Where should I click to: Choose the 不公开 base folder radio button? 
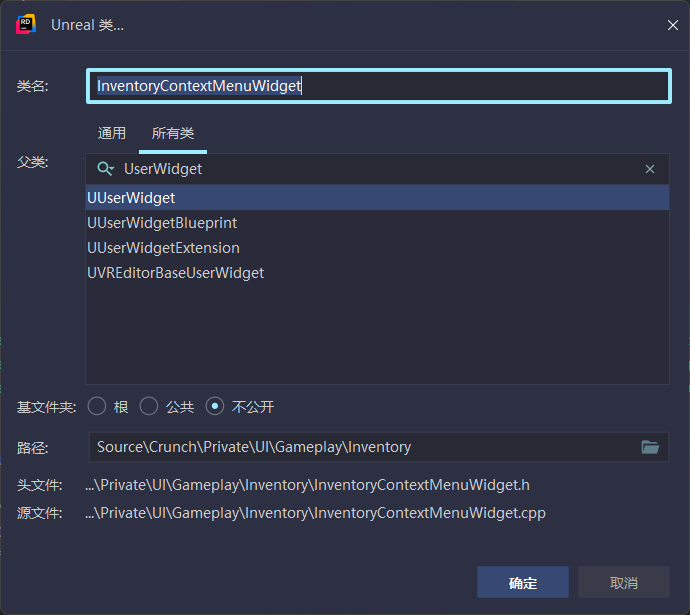(x=215, y=406)
